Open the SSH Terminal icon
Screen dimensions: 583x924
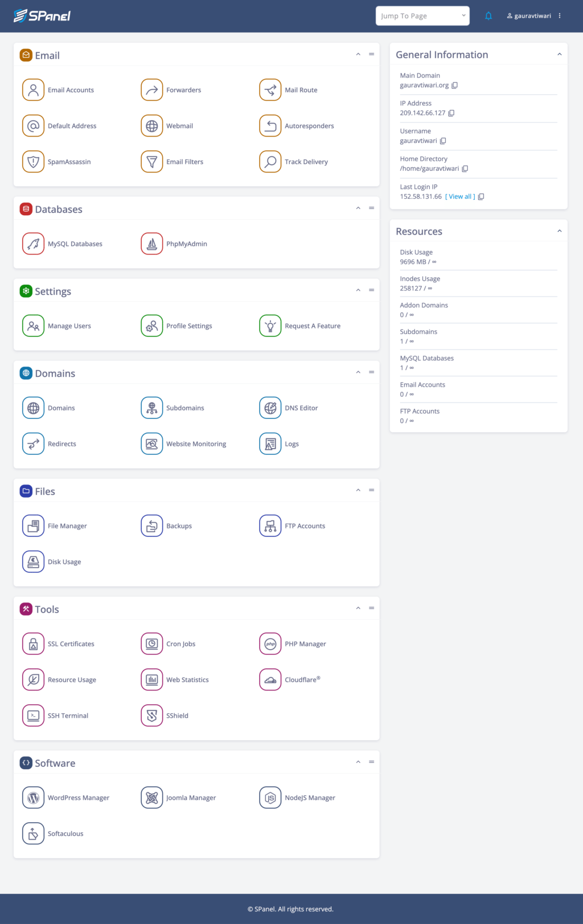click(x=33, y=716)
